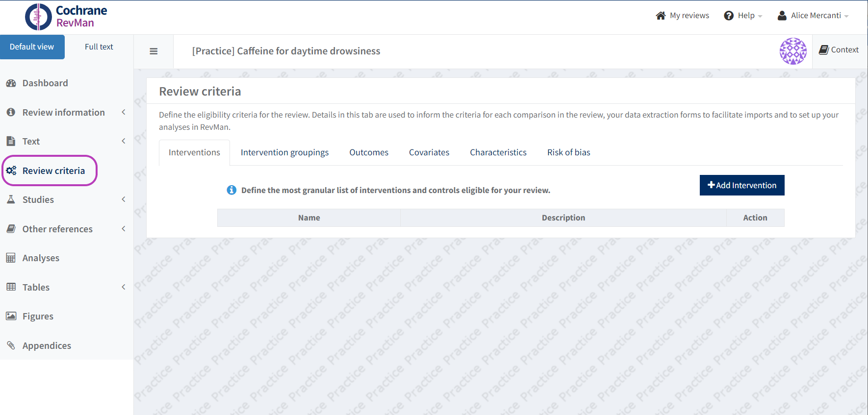
Task: Expand the Studies section chevron
Action: tap(124, 199)
